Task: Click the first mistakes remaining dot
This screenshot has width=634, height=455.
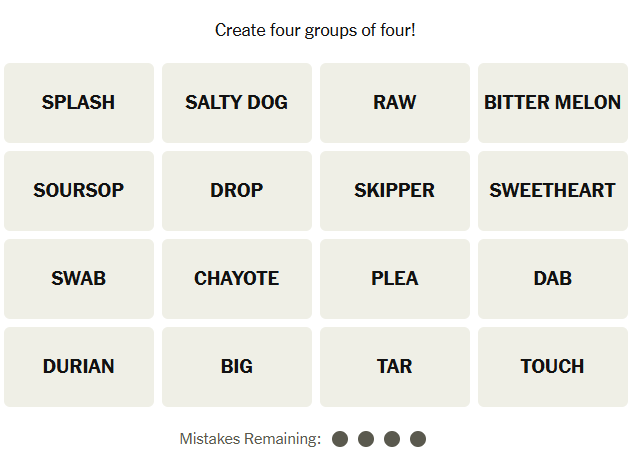Action: 340,439
